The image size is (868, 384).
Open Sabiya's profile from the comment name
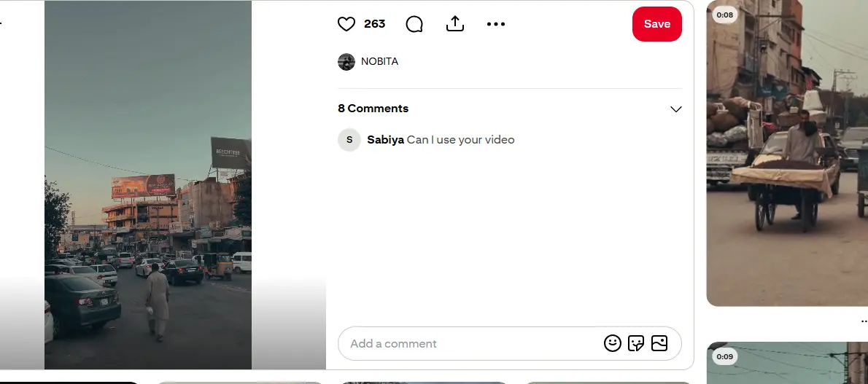coord(385,140)
